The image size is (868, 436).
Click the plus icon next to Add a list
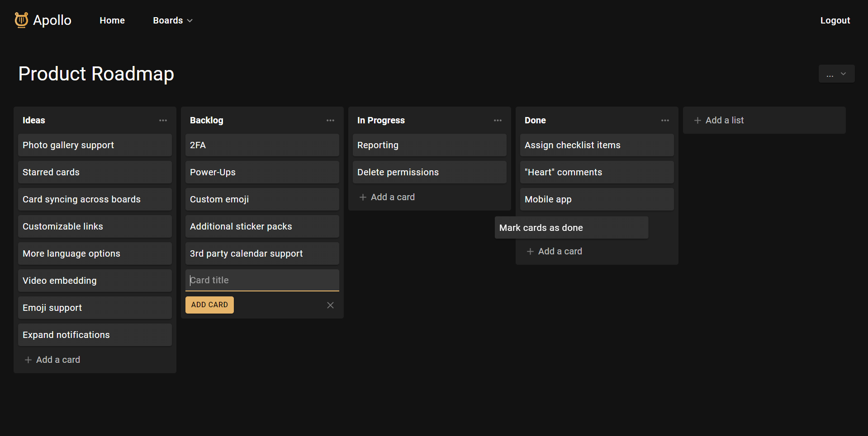tap(697, 120)
